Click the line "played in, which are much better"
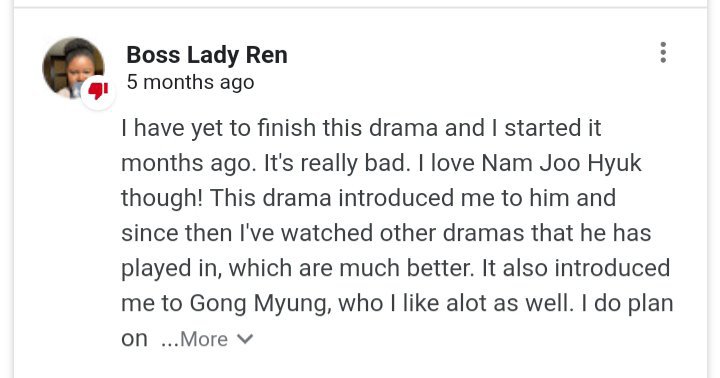 [297, 269]
